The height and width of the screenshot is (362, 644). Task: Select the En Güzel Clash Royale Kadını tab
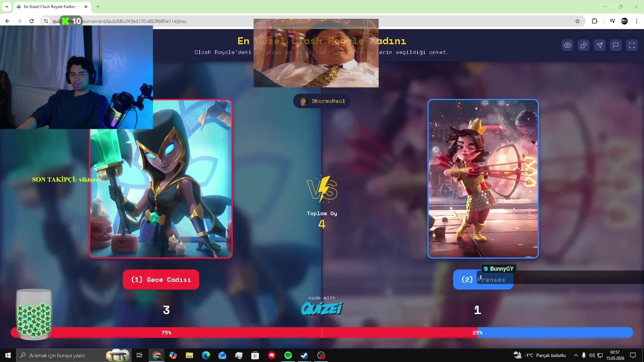[51, 7]
